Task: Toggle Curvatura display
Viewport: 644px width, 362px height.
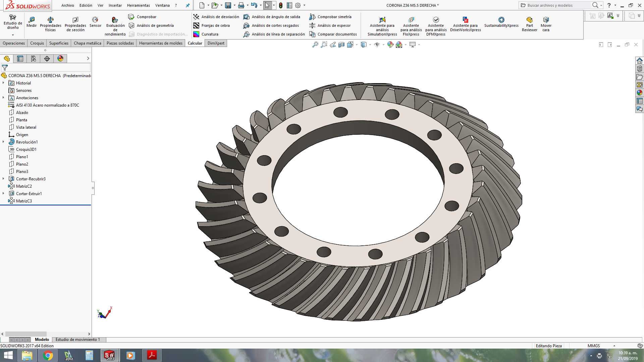Action: [x=206, y=34]
